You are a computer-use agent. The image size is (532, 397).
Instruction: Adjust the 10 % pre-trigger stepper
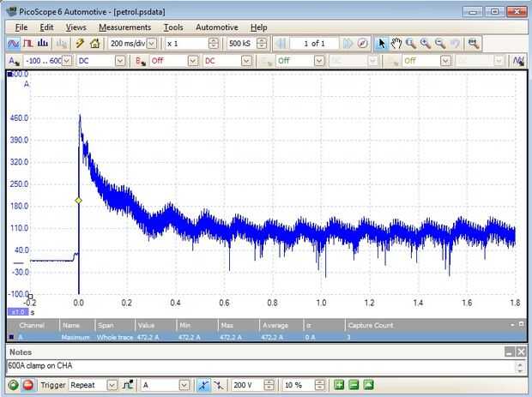click(319, 385)
